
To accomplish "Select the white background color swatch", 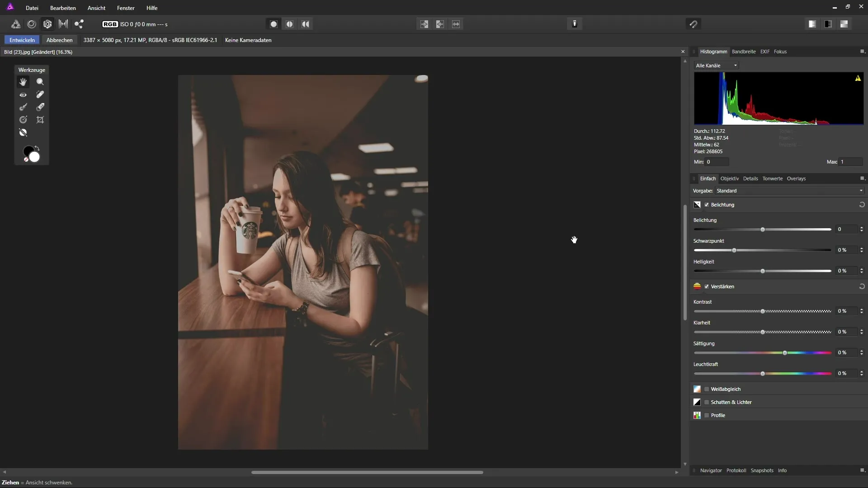I will [34, 157].
